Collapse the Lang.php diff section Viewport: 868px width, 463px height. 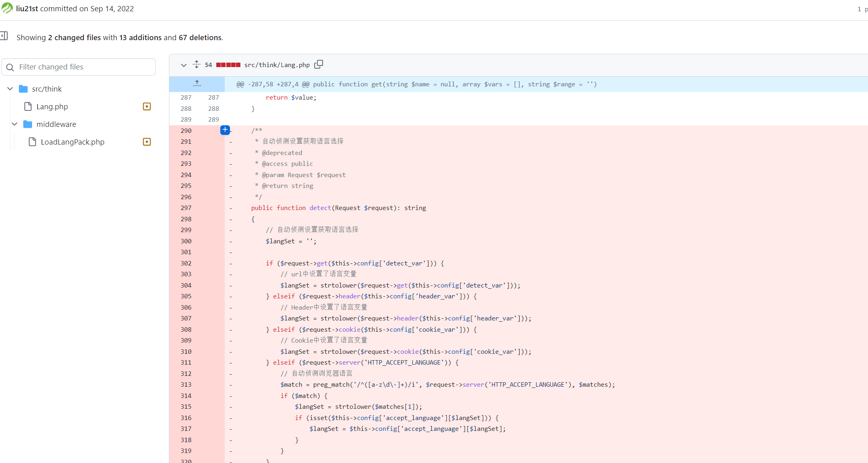(x=184, y=65)
